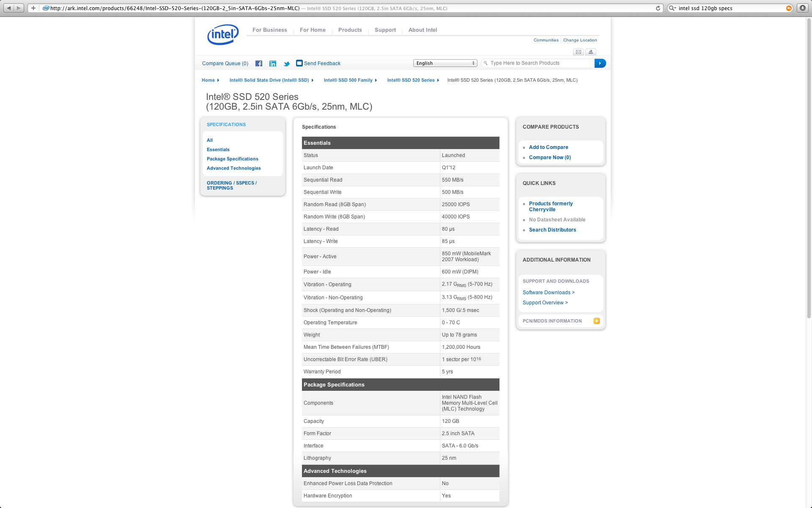Image resolution: width=812 pixels, height=508 pixels.
Task: Click the Twitter bird icon
Action: [x=287, y=63]
